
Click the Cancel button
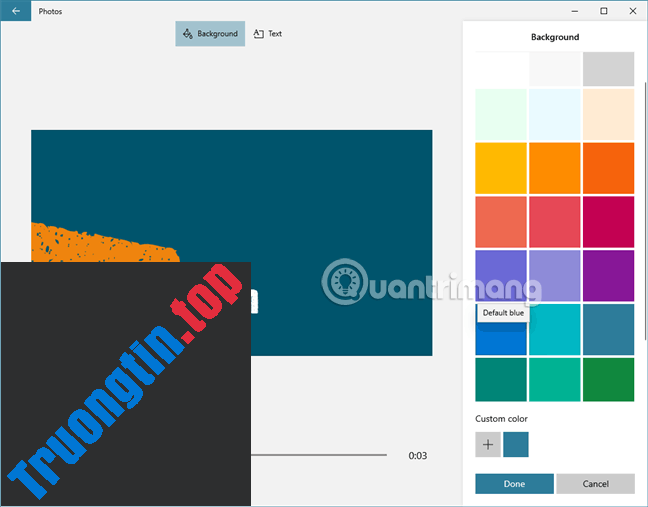595,484
